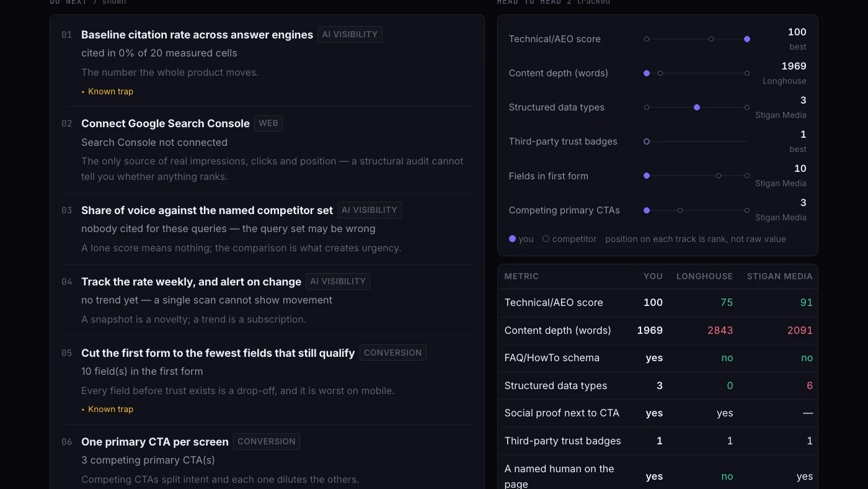Open Track the rate weekly, and alert on change
Image resolution: width=868 pixels, height=489 pixels.
point(191,282)
